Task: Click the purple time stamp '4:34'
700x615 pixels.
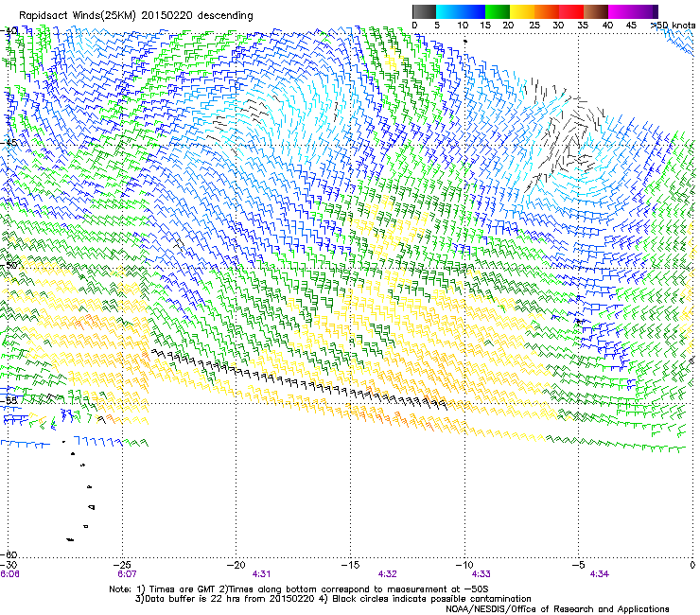Action: [x=599, y=574]
